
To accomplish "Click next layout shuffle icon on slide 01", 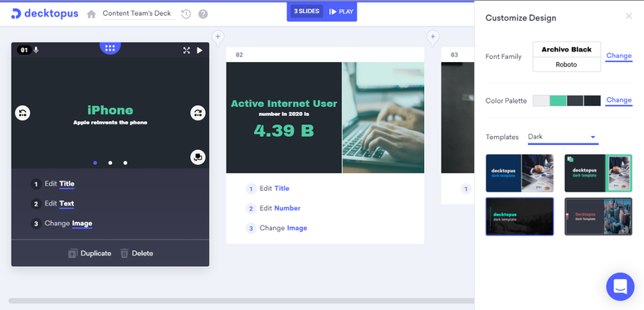I will point(198,113).
